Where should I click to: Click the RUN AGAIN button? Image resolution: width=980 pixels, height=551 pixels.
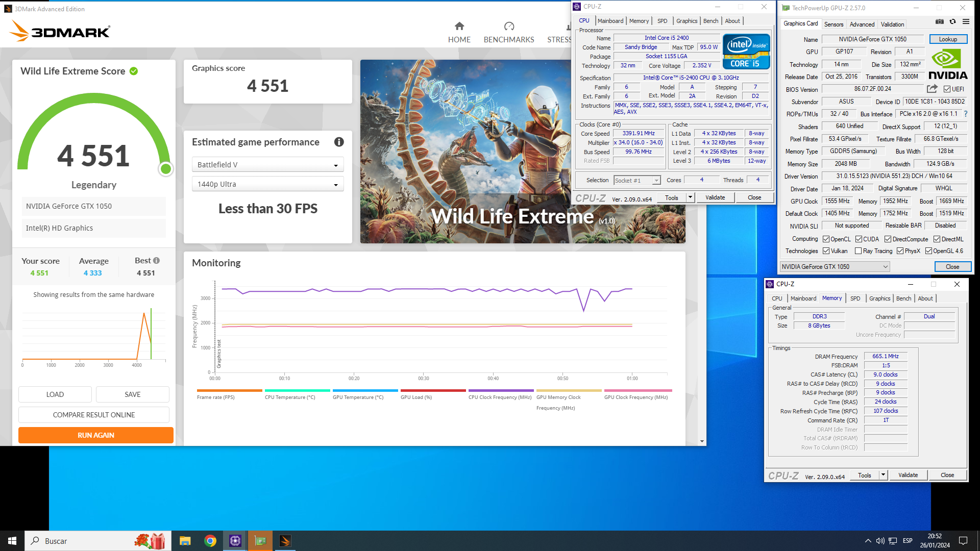[x=96, y=435]
